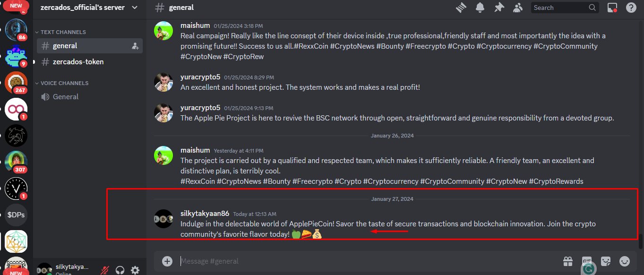Open notification settings bell icon

tap(480, 8)
